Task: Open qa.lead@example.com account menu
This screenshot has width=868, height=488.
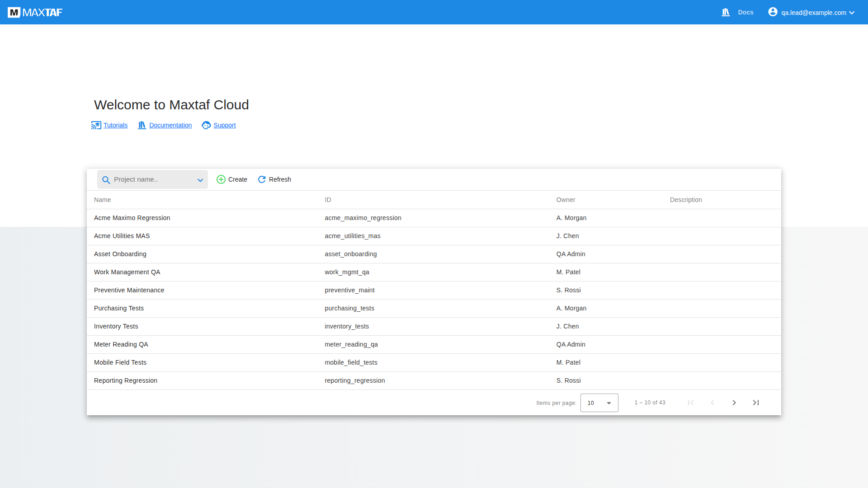Action: tap(814, 13)
